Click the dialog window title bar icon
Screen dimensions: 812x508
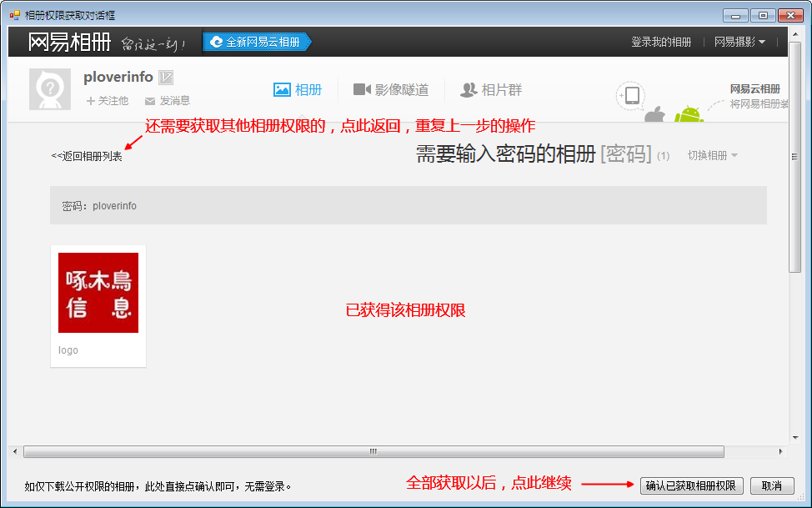tap(15, 15)
